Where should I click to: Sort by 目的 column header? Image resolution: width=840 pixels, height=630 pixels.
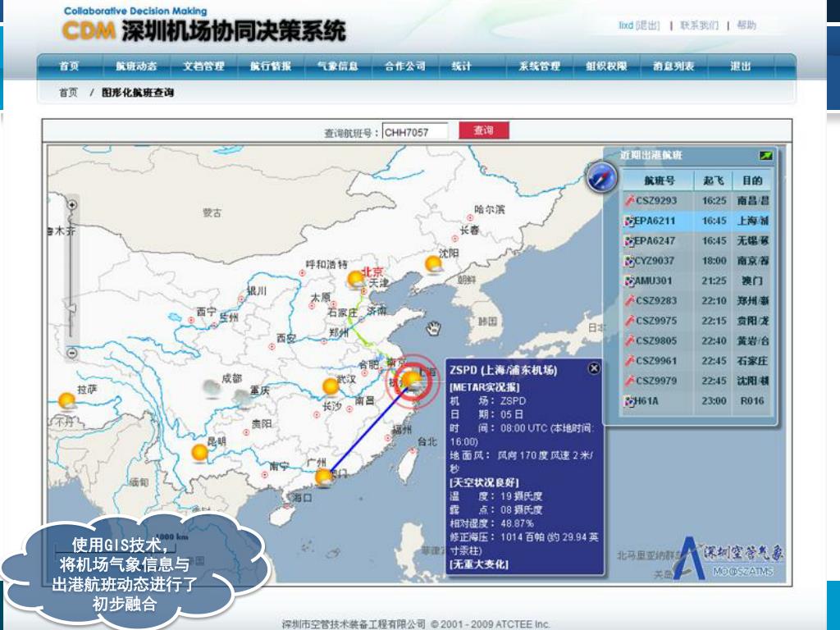pos(752,180)
